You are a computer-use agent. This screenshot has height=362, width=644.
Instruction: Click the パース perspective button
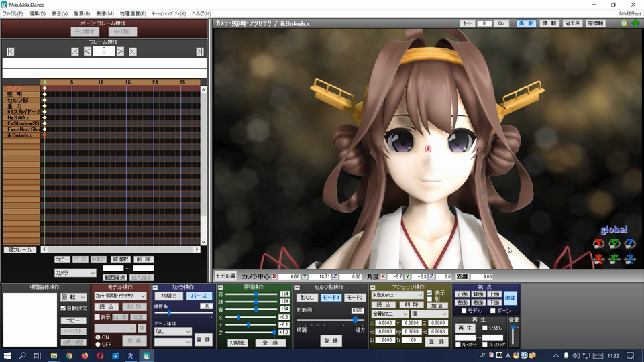(x=199, y=296)
